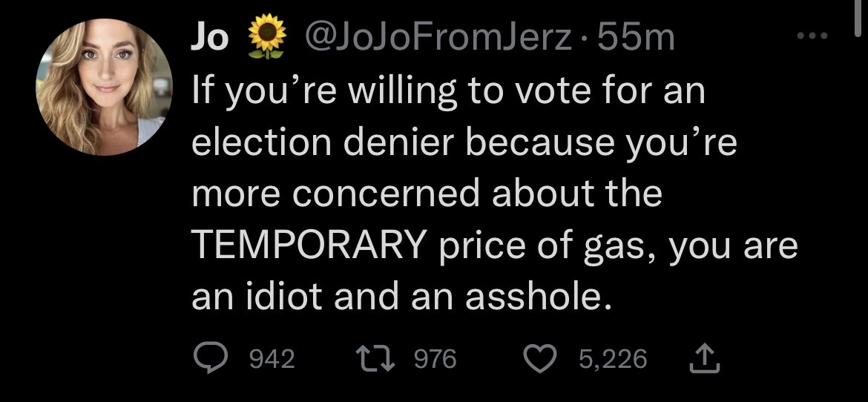Click the scrollbar at the top right edge

click(858, 18)
